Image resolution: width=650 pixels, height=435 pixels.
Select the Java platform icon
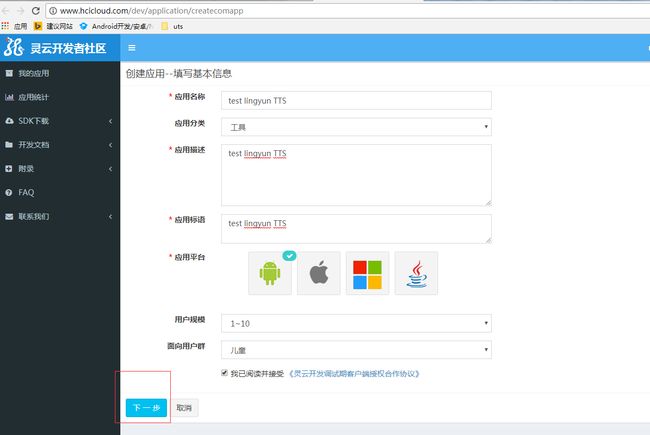(x=417, y=273)
